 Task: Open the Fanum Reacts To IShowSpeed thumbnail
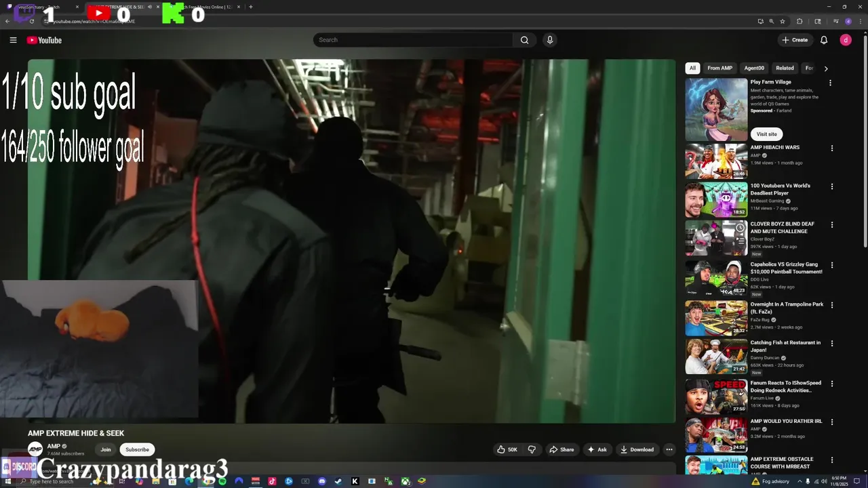tap(716, 397)
